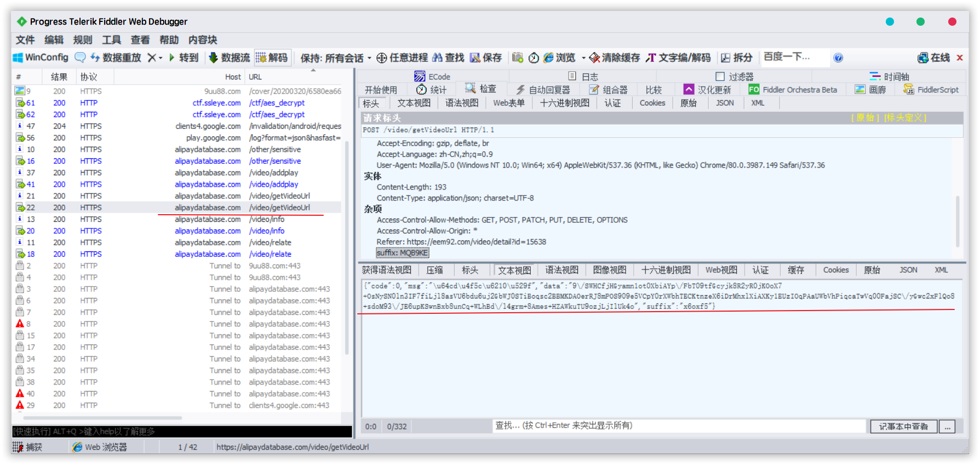Open the 自动回复器 tab
This screenshot has height=465, width=980.
542,90
